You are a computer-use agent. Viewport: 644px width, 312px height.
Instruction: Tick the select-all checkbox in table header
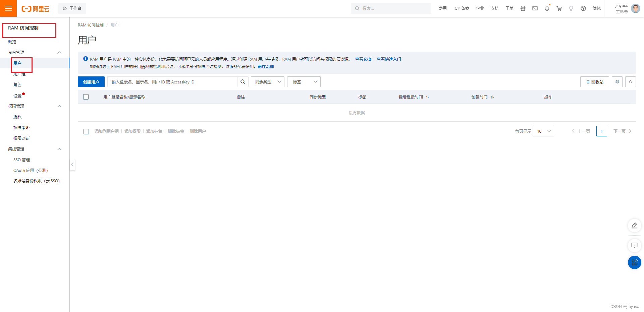[x=86, y=97]
